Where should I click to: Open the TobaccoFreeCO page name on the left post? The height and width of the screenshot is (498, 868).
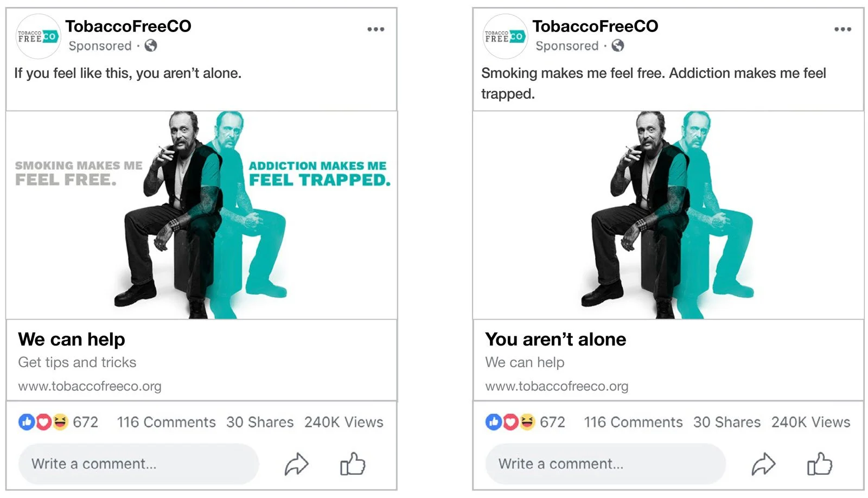128,25
